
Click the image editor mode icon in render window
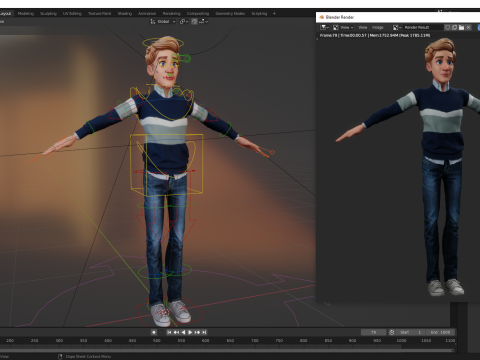point(336,27)
